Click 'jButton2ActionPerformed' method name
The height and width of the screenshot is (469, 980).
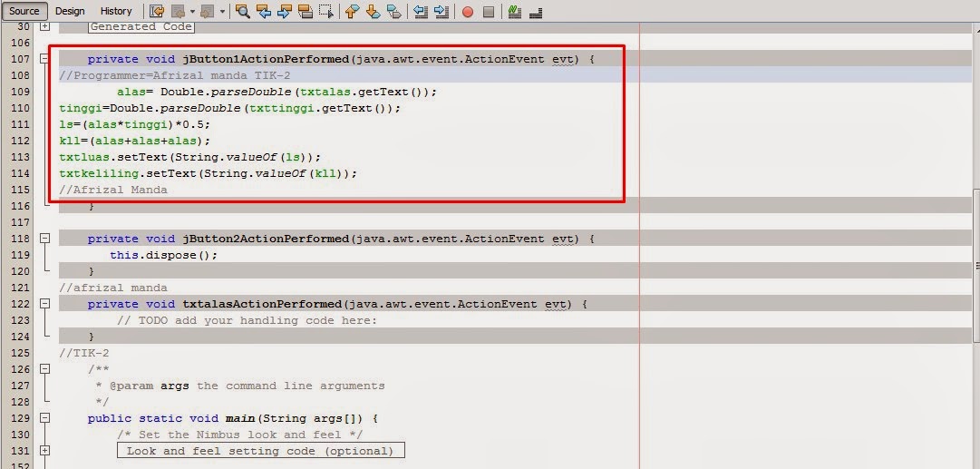coord(265,239)
